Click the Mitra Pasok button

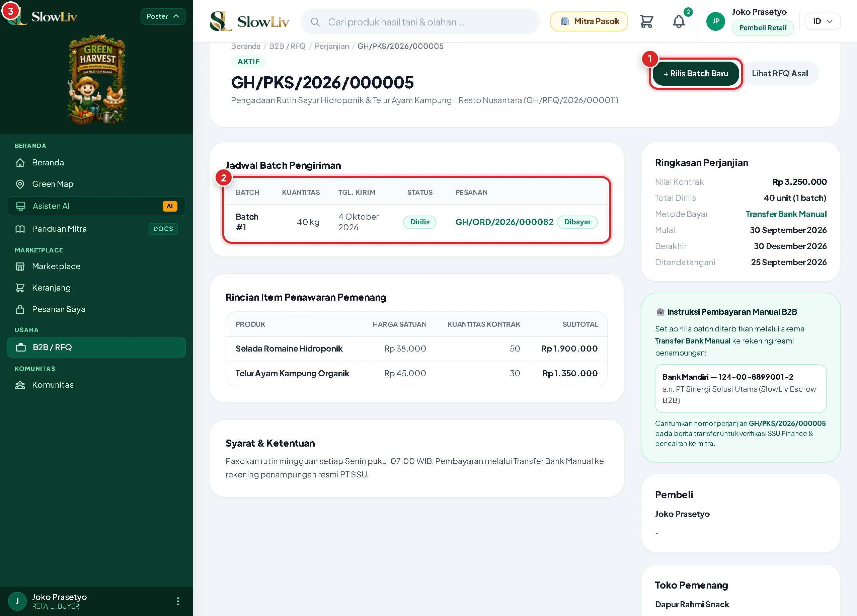click(589, 21)
